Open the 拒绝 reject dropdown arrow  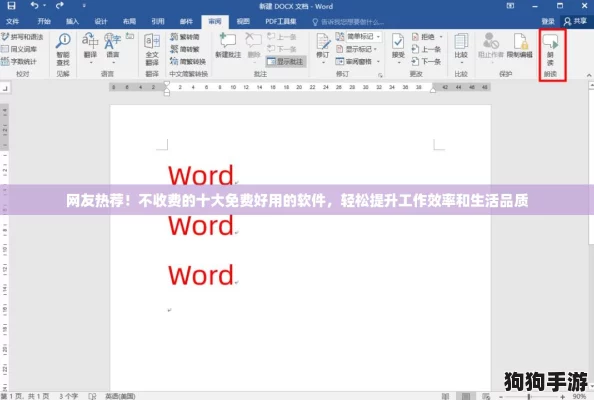point(441,37)
